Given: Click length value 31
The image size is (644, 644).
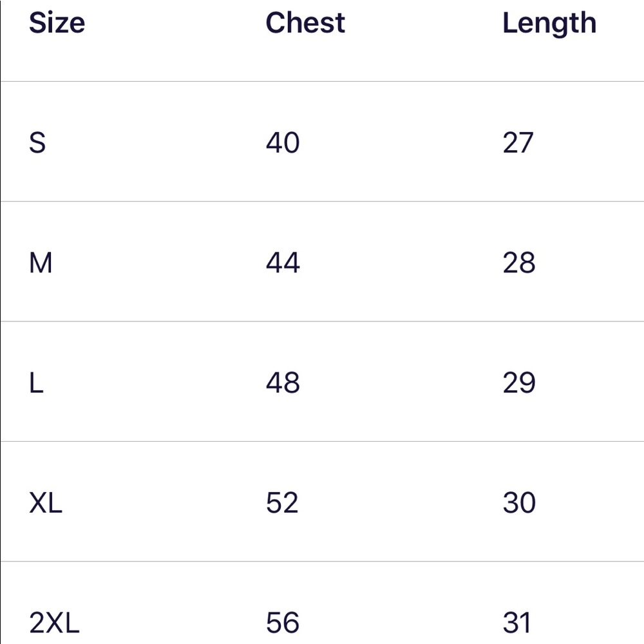Looking at the screenshot, I should pos(517,623).
